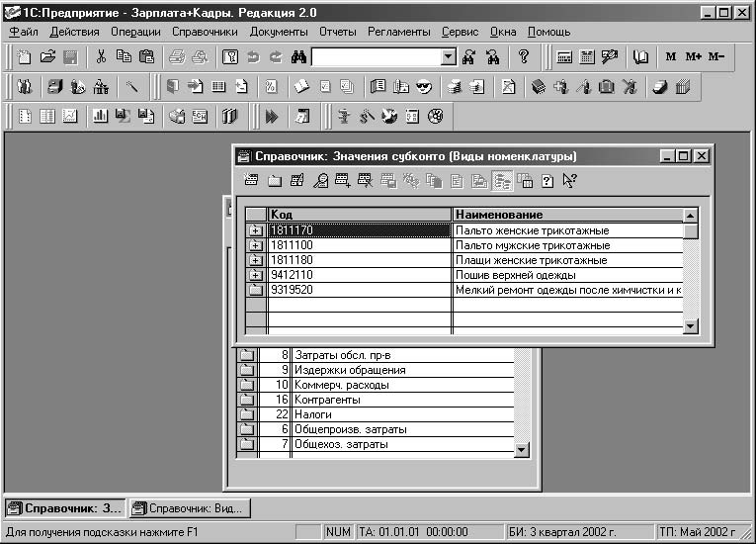Open the Регламенты menu
The height and width of the screenshot is (544, 756).
[x=399, y=32]
